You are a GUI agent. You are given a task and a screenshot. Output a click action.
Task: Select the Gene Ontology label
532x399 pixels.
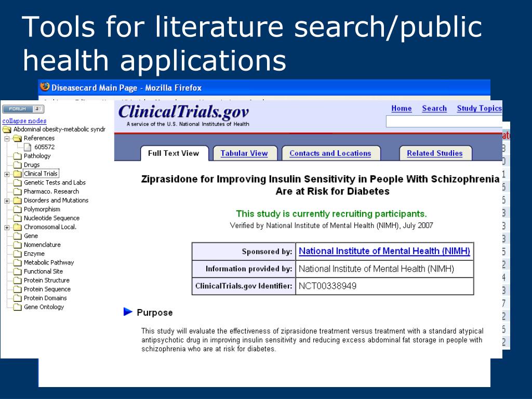(x=44, y=307)
